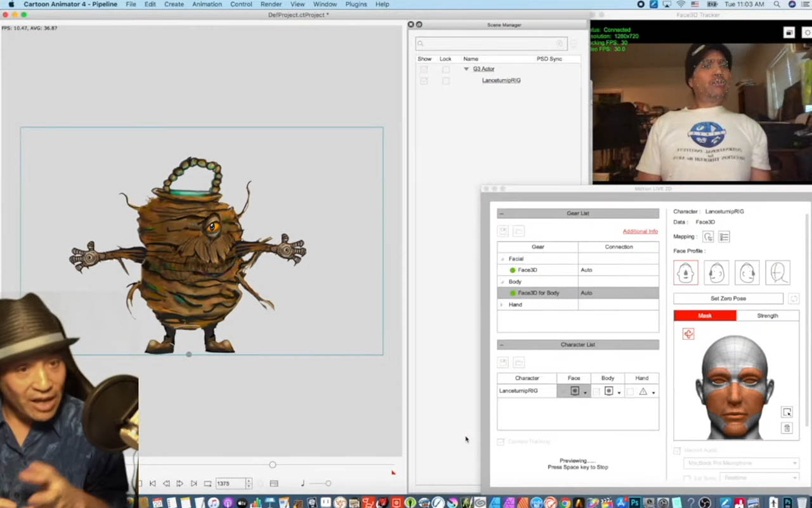Click the Face3D Tracker settings gear icon
The height and width of the screenshot is (508, 812).
(808, 32)
